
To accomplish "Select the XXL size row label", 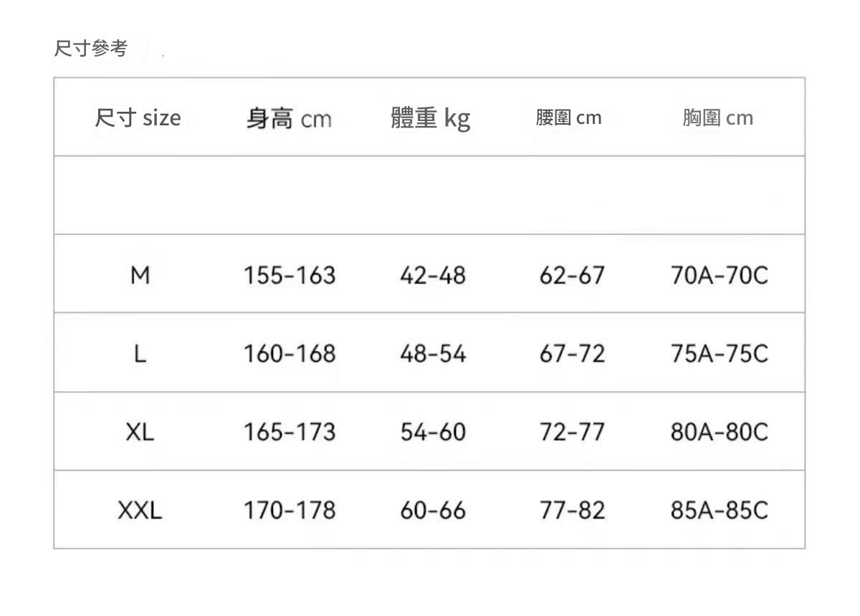I will point(140,510).
